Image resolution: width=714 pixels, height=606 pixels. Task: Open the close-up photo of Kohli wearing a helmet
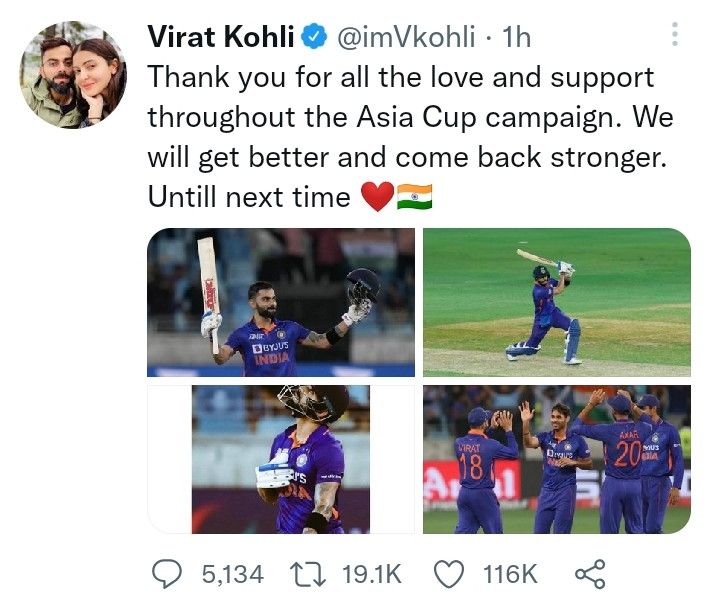(x=280, y=459)
